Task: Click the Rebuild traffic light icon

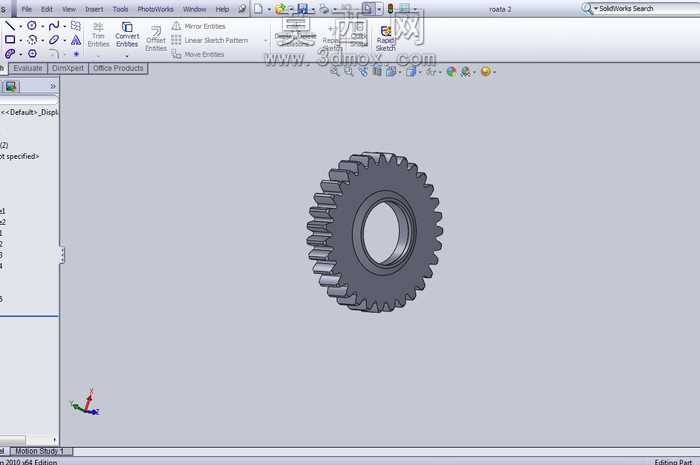Action: [391, 8]
